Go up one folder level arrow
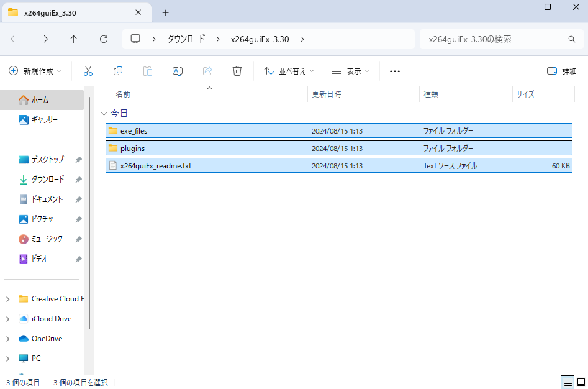 pos(73,39)
